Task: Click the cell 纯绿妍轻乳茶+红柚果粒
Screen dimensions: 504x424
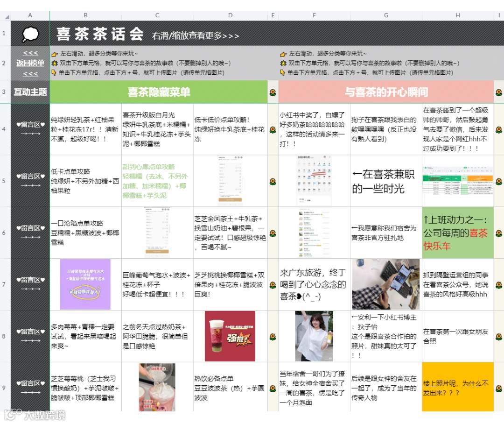Action: point(86,129)
